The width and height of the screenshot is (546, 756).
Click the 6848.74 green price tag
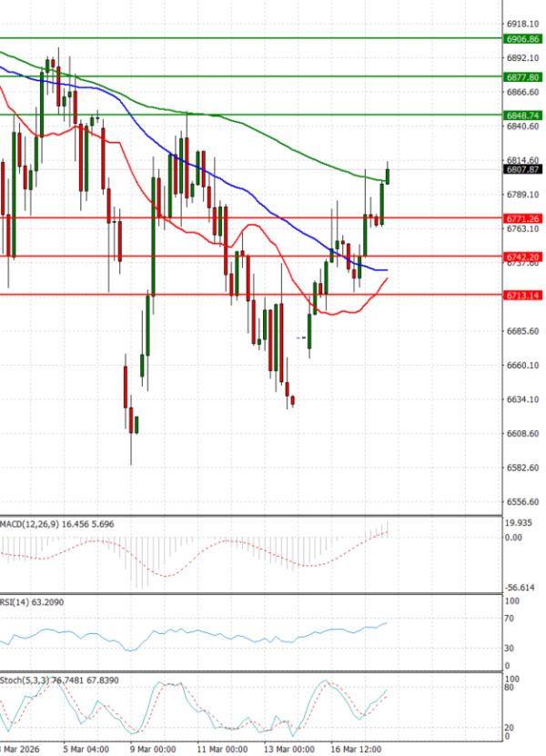click(522, 116)
